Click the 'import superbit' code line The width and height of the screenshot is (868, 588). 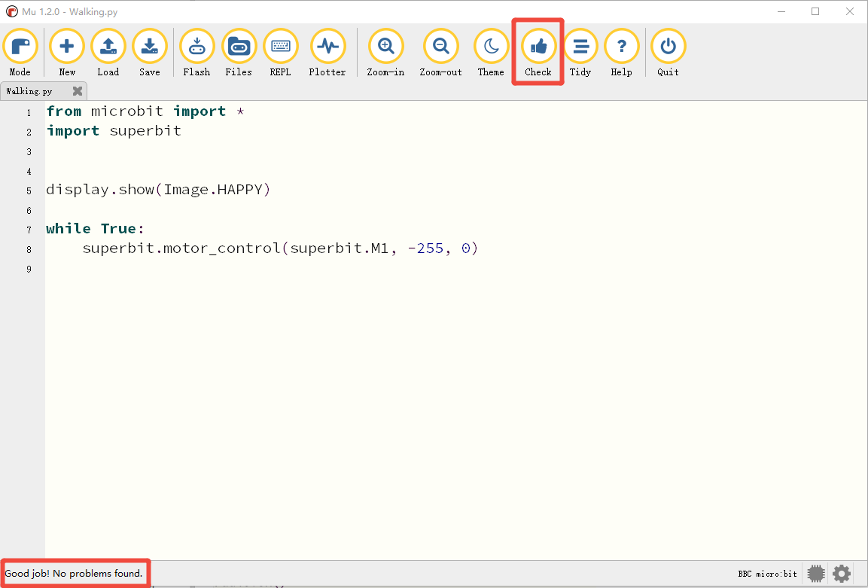(x=114, y=131)
